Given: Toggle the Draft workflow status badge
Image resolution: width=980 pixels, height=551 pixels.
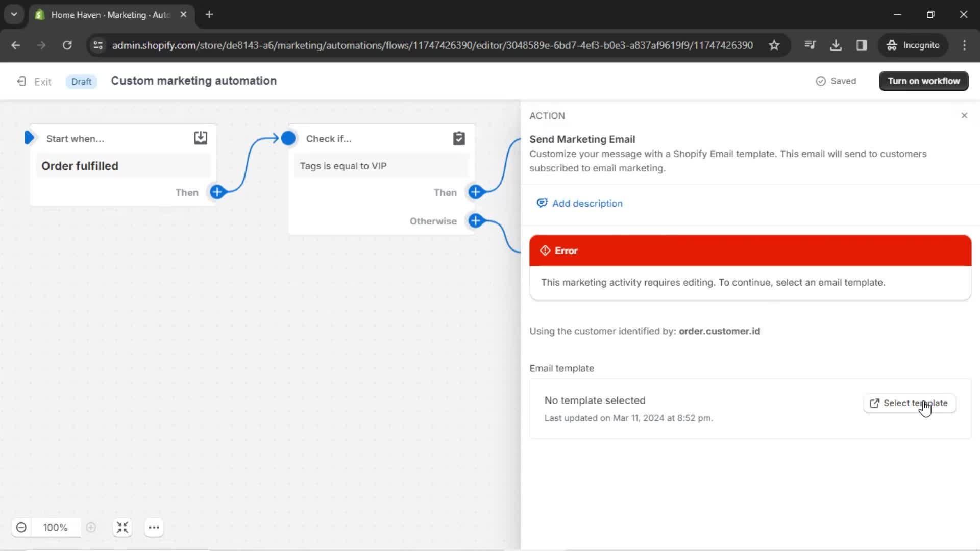Looking at the screenshot, I should tap(81, 81).
